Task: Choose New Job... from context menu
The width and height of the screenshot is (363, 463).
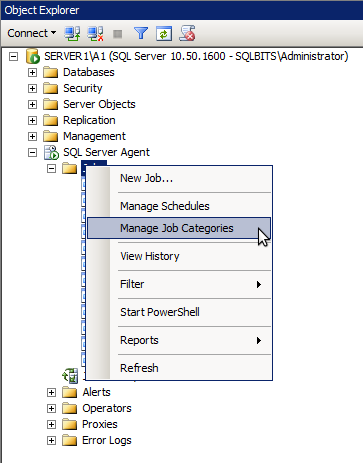Action: [x=179, y=178]
